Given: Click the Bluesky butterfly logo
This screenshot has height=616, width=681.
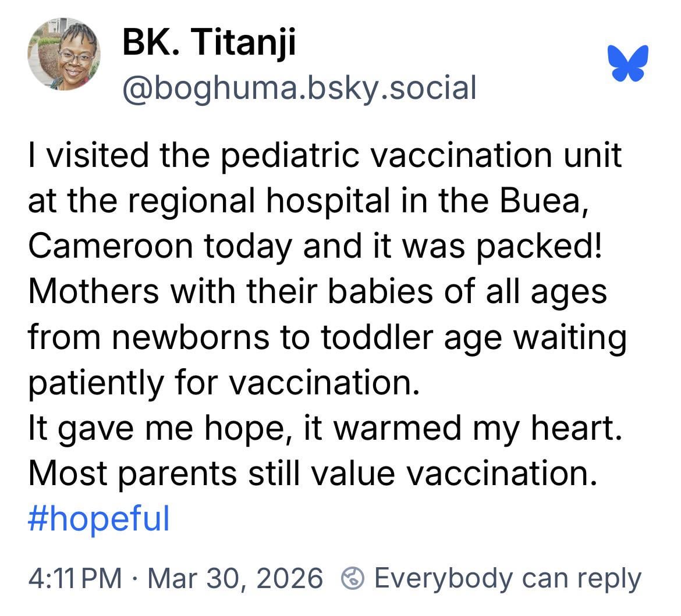Looking at the screenshot, I should [627, 62].
